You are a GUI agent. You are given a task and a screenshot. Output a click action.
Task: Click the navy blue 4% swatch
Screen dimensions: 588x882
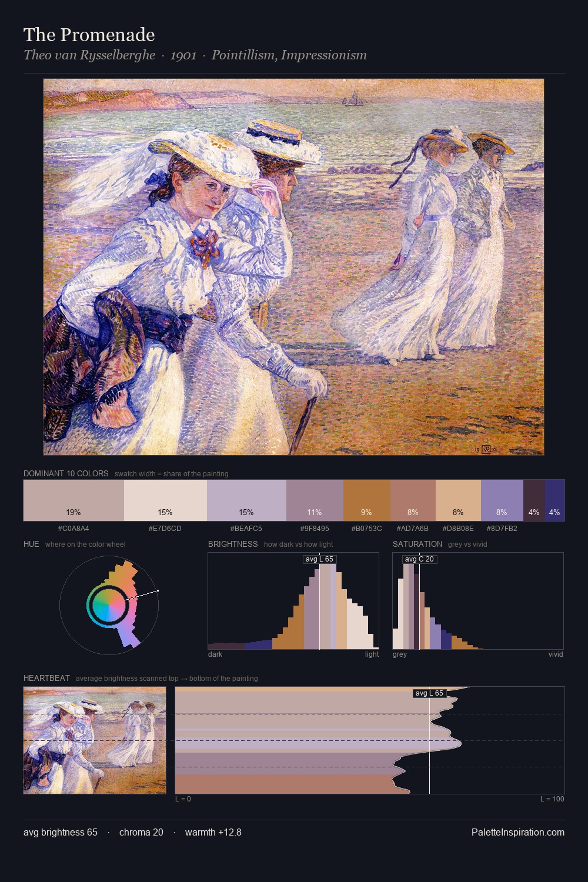tap(554, 500)
